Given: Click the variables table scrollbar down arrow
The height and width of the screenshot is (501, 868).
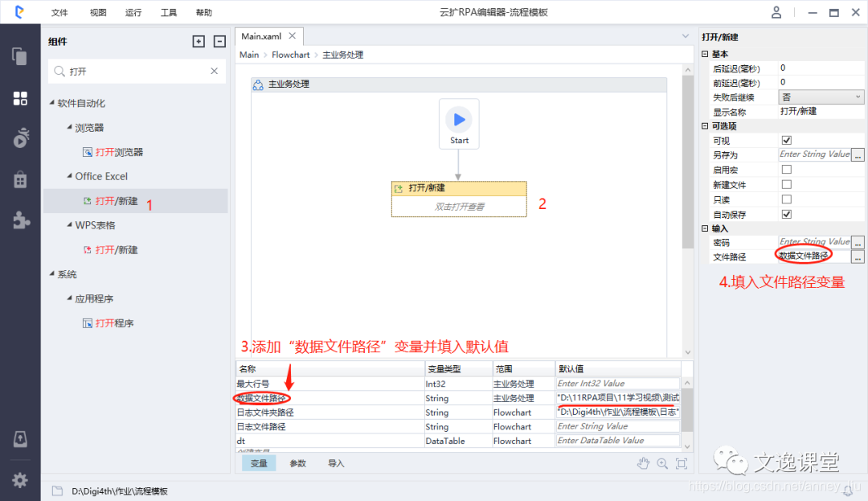Looking at the screenshot, I should pyautogui.click(x=687, y=446).
